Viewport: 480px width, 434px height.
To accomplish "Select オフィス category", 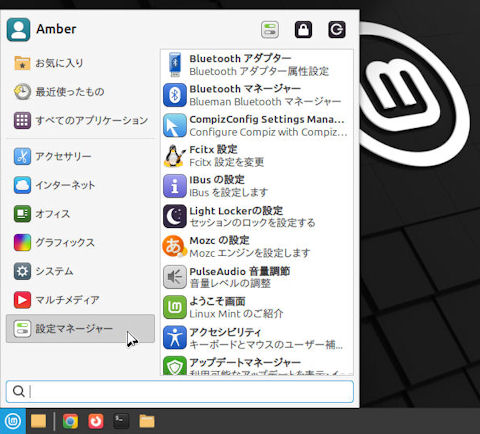I will tap(80, 214).
